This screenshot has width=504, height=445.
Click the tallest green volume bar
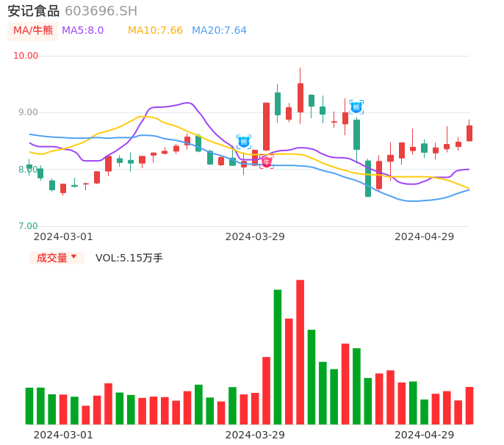278,357
